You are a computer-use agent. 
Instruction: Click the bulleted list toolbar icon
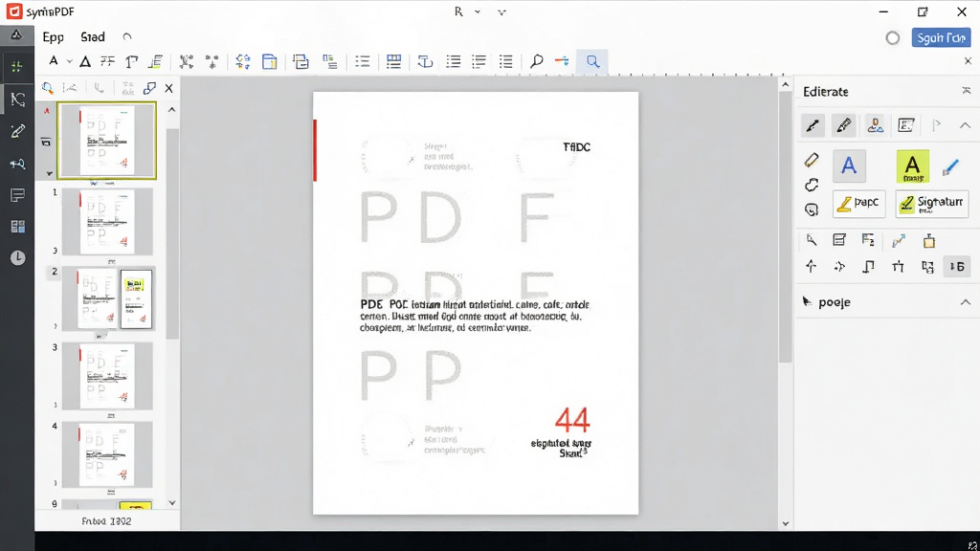[x=363, y=61]
